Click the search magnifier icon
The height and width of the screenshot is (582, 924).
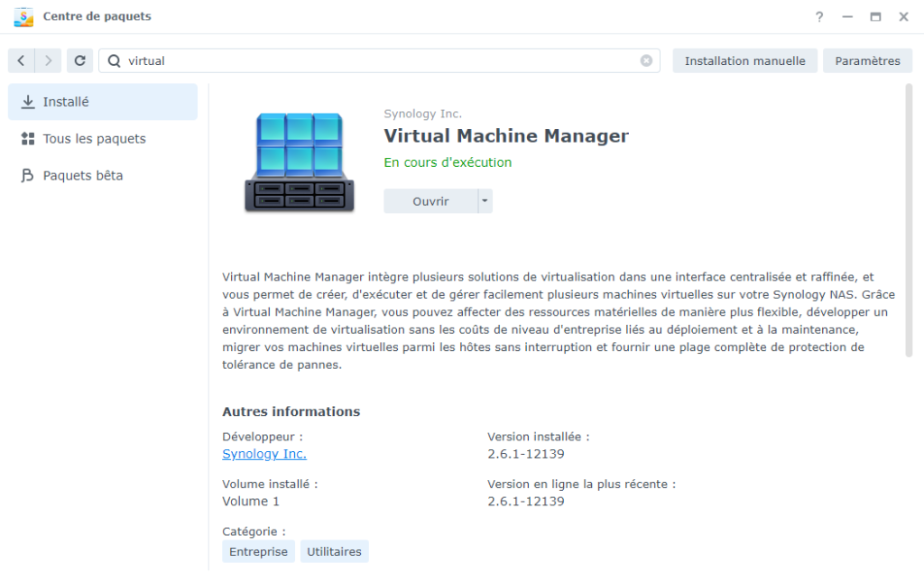click(x=114, y=60)
